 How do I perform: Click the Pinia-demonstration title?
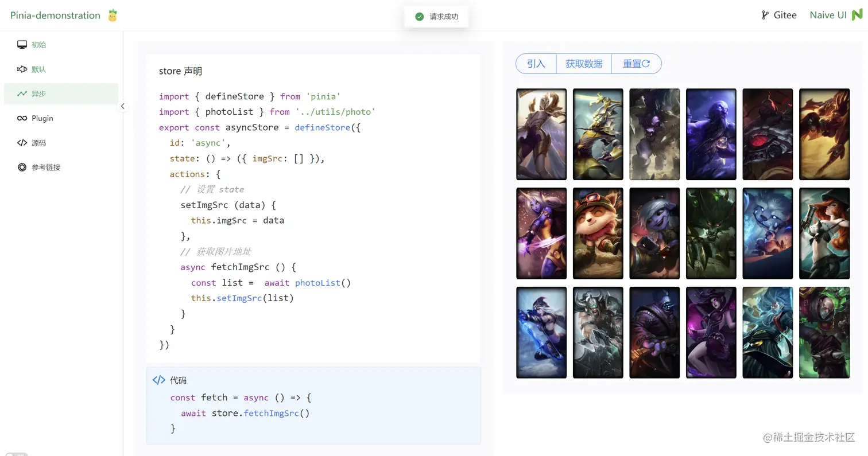coord(55,15)
